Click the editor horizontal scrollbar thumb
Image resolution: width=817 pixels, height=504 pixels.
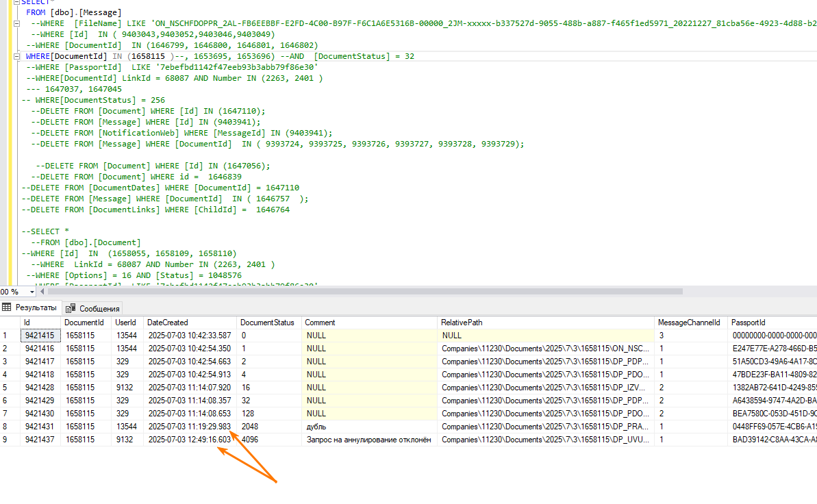(x=365, y=292)
